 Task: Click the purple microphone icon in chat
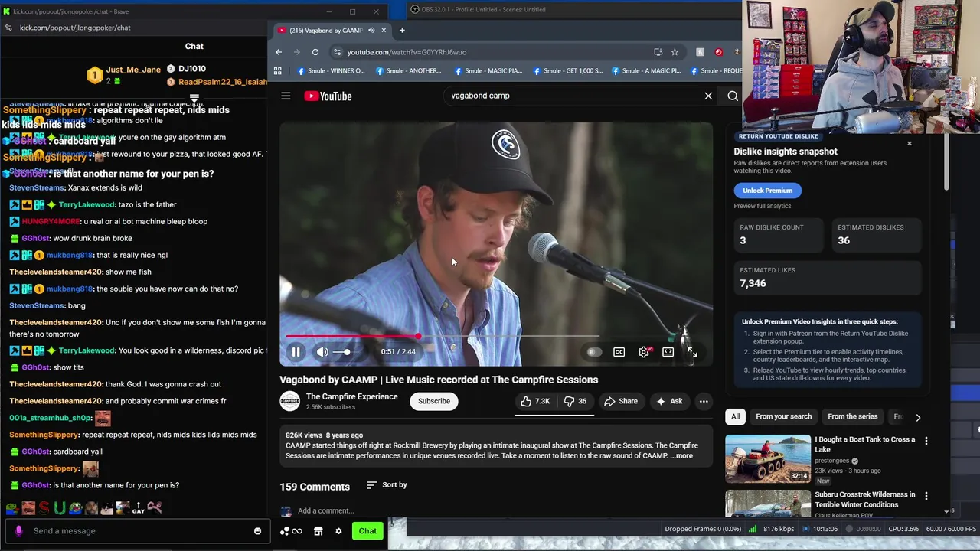tap(18, 531)
